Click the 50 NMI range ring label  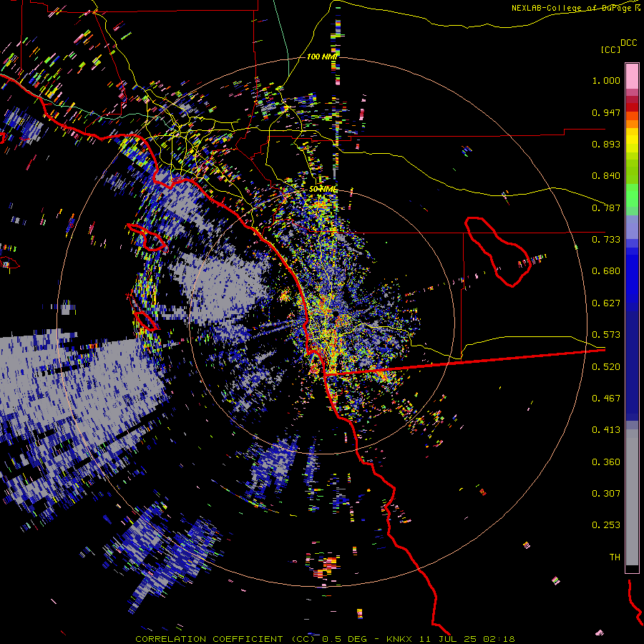coord(323,190)
